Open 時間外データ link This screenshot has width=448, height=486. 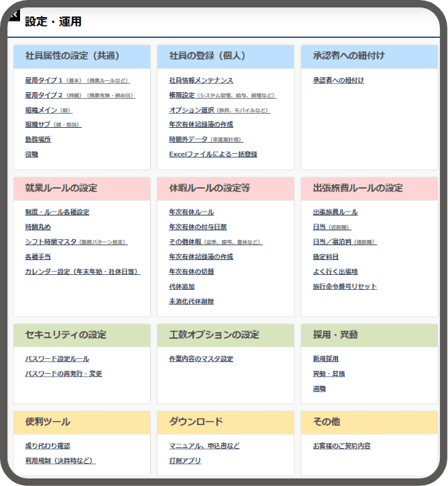206,139
